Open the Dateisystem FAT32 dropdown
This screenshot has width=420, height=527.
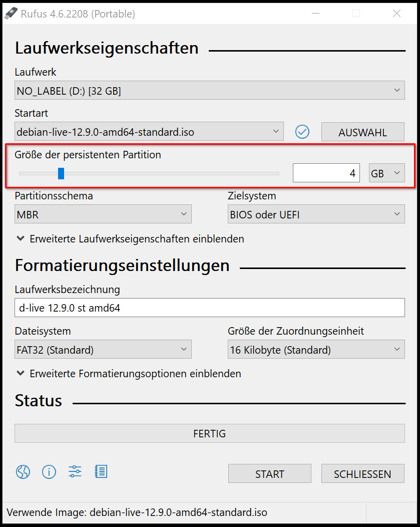[103, 350]
